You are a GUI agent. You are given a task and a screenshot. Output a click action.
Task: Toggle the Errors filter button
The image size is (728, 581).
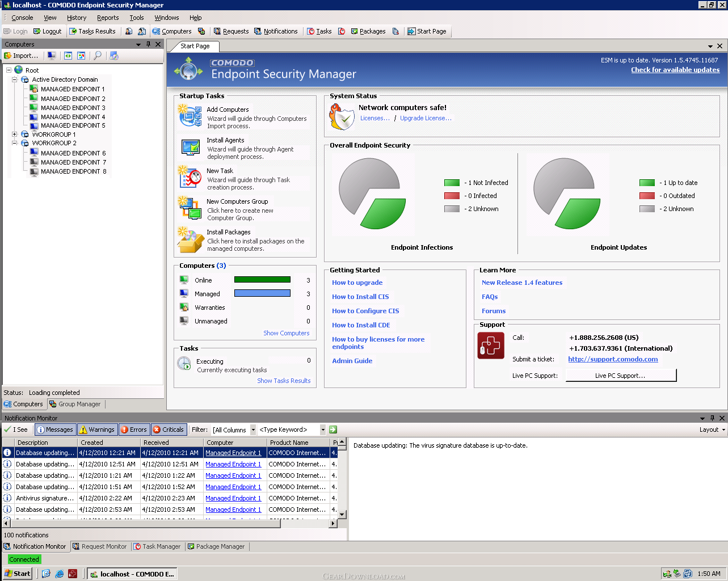click(x=134, y=430)
